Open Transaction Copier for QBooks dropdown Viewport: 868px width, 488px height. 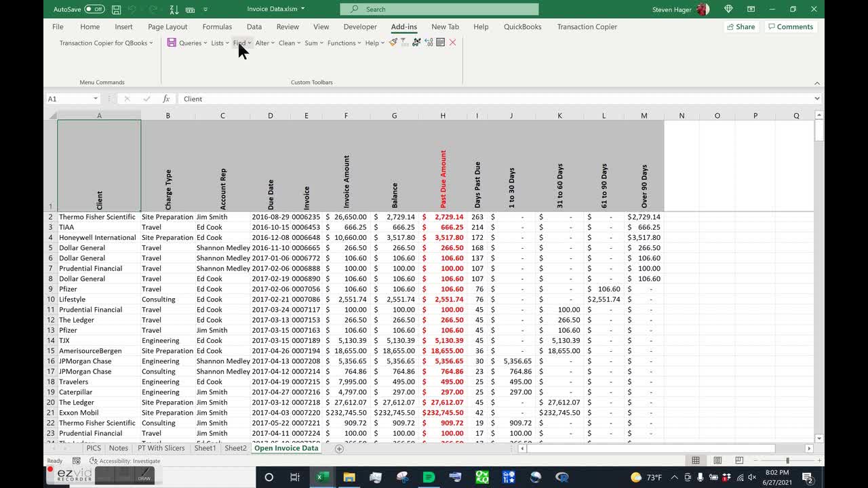[x=106, y=43]
